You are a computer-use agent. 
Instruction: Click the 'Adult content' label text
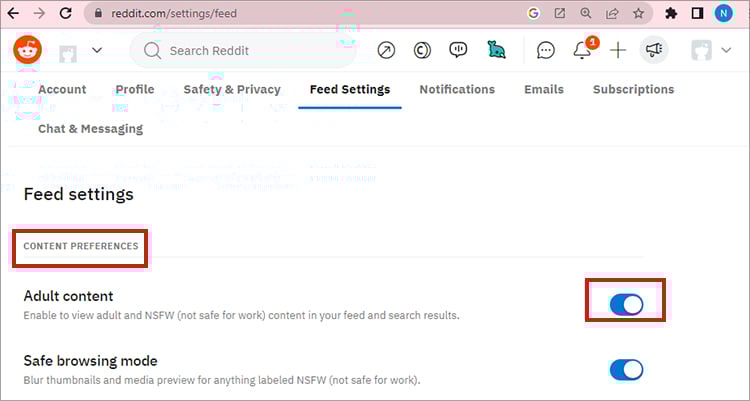click(x=68, y=296)
